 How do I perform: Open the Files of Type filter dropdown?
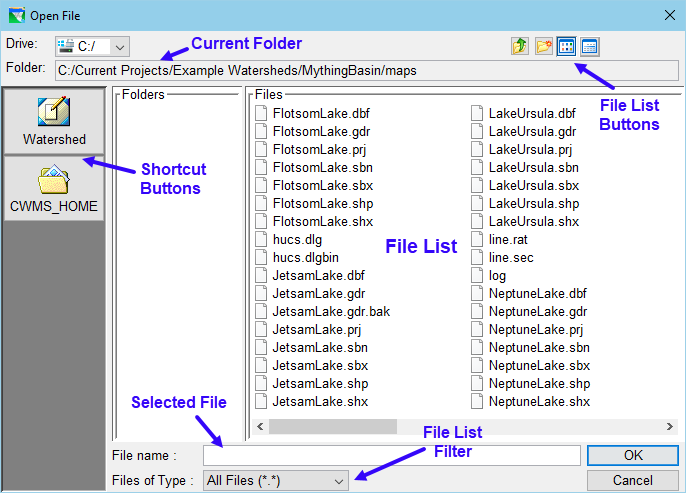[339, 481]
